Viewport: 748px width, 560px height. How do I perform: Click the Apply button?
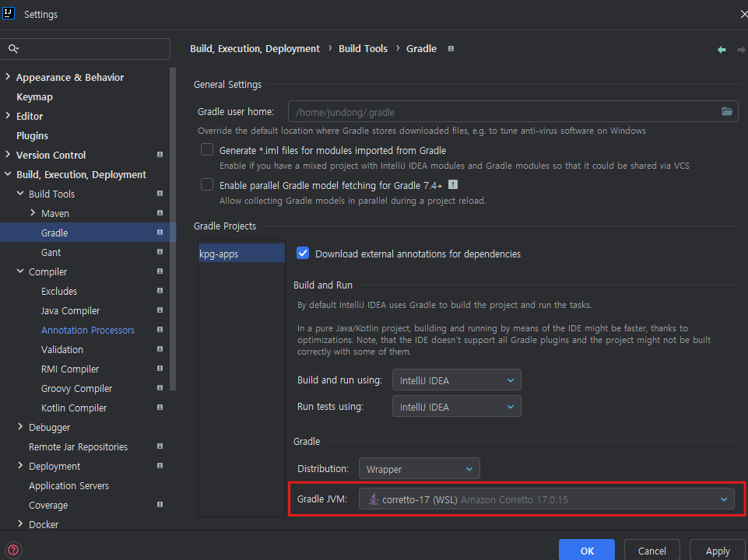[x=718, y=551]
